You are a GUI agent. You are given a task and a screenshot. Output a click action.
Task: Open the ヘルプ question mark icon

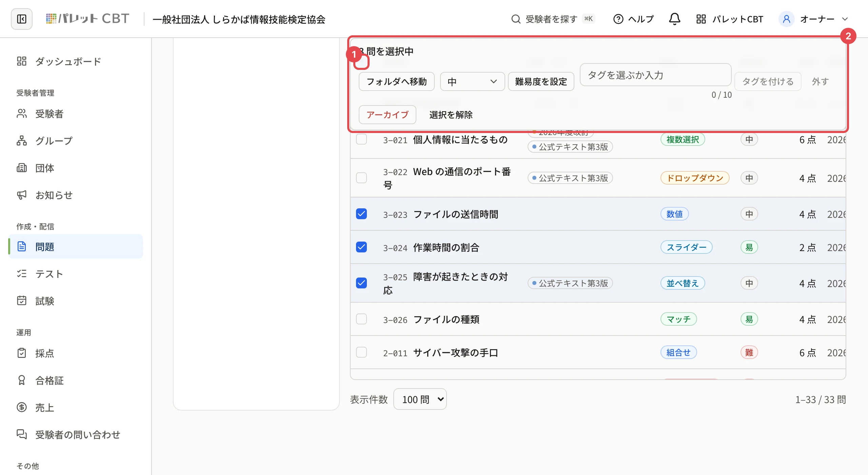pyautogui.click(x=618, y=19)
